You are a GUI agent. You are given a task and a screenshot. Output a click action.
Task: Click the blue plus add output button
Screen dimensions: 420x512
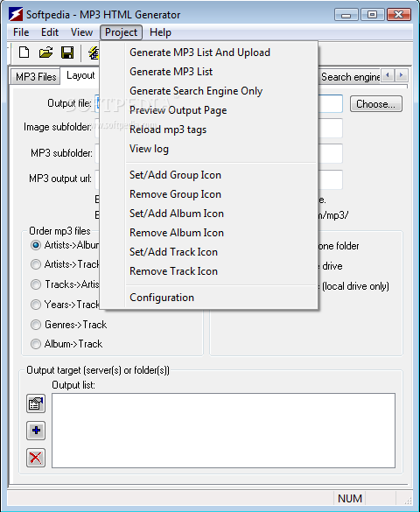pos(36,431)
